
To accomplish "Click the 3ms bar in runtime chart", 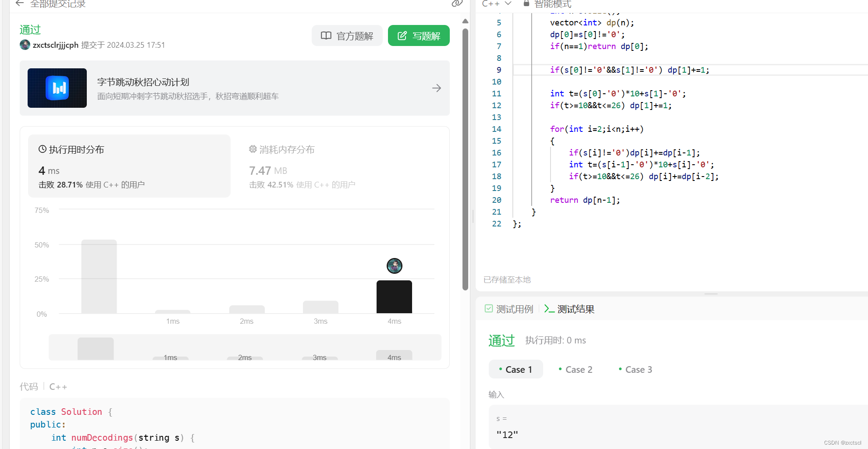I will tap(320, 307).
